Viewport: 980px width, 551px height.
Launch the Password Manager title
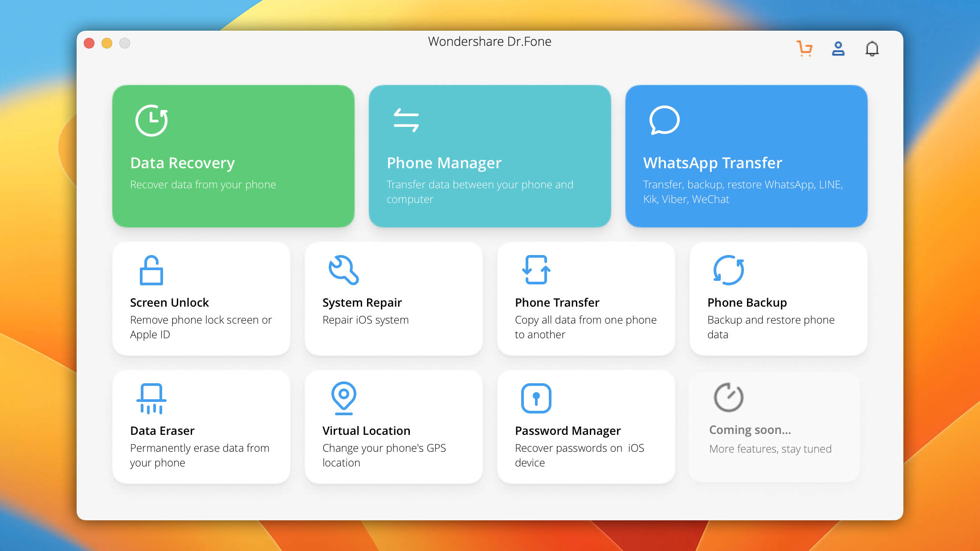click(568, 431)
